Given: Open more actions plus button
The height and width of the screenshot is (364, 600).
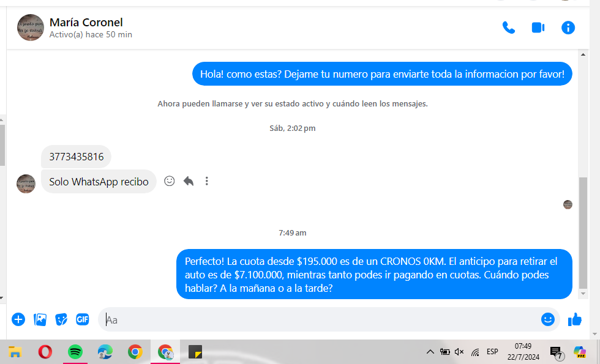Looking at the screenshot, I should 18,319.
